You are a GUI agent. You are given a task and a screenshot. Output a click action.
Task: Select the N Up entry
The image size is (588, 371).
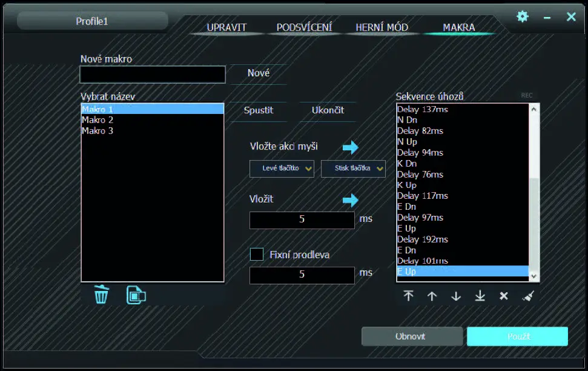point(463,142)
